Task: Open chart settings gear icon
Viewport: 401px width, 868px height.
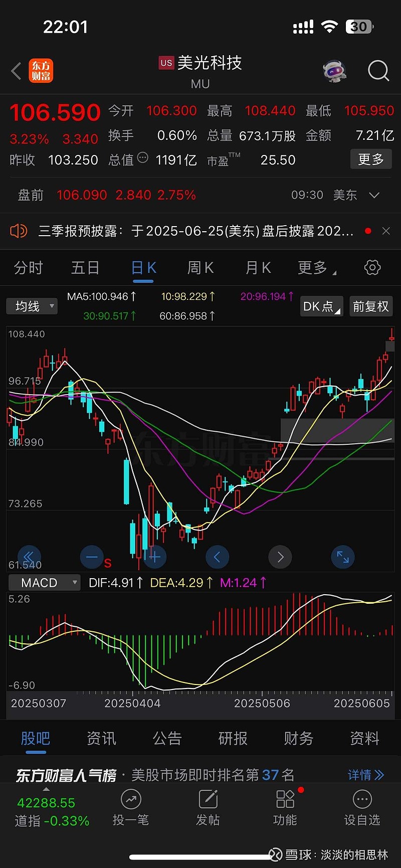Action: [x=372, y=267]
